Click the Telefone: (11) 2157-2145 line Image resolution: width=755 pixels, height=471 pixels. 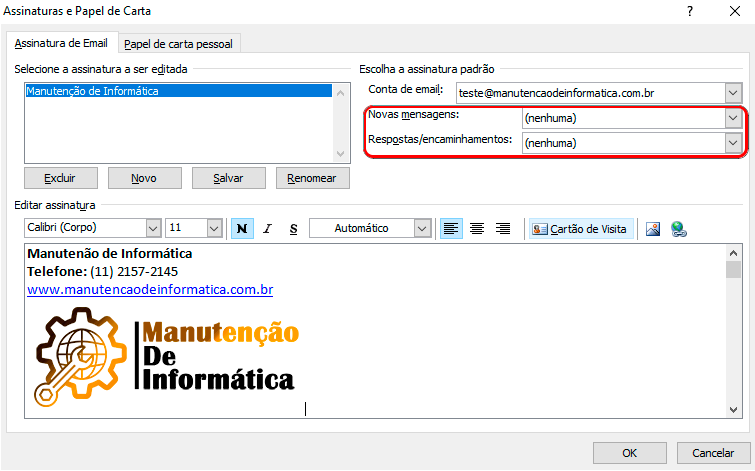103,272
